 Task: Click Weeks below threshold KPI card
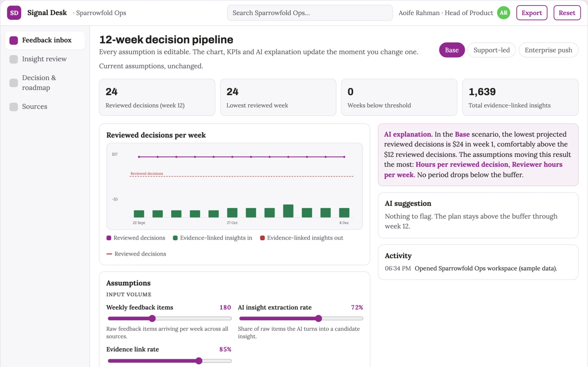point(399,97)
